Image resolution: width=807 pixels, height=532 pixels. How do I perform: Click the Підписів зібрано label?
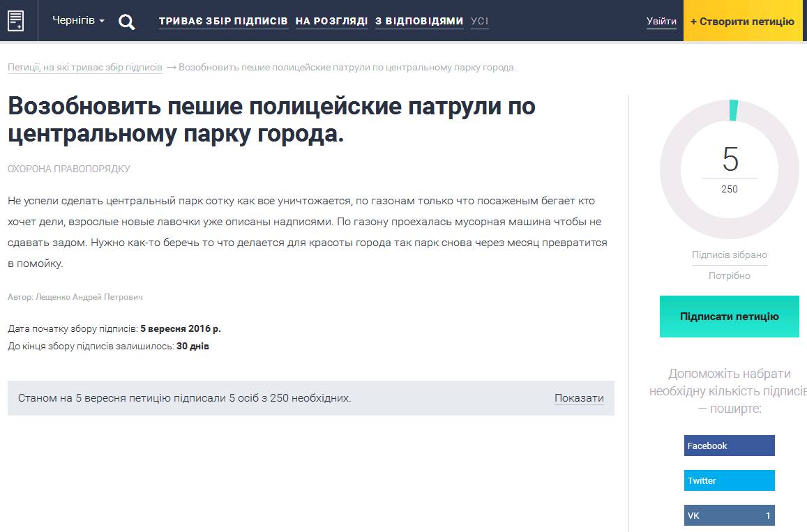point(730,255)
